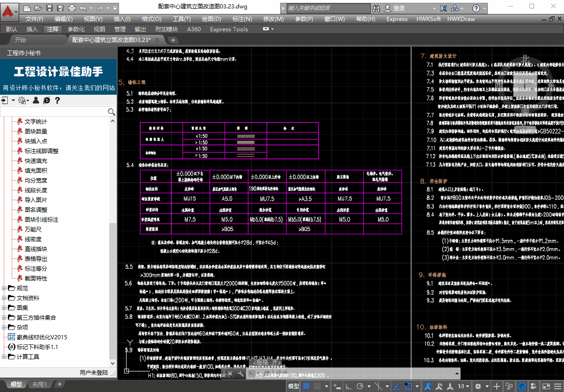This screenshot has height=392, width=564.
Task: Click the Plot printer icon
Action: pyautogui.click(x=71, y=8)
